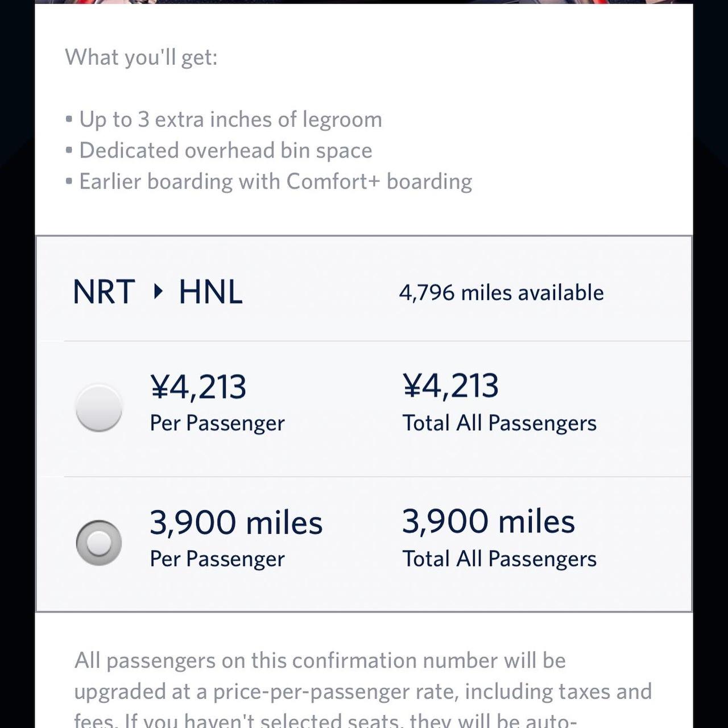Click the extra inches of legroom benefit
The width and height of the screenshot is (728, 728).
tap(230, 119)
